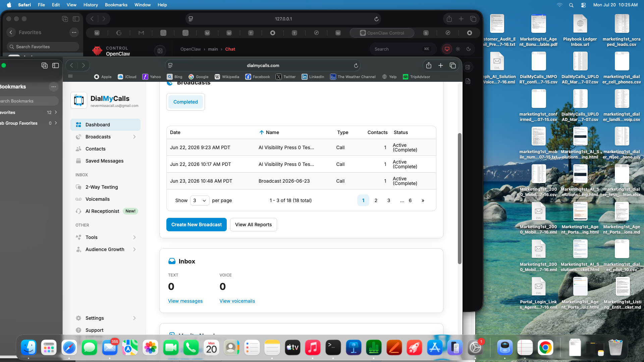Switch OpenClaw to light theme sun icon

458,49
